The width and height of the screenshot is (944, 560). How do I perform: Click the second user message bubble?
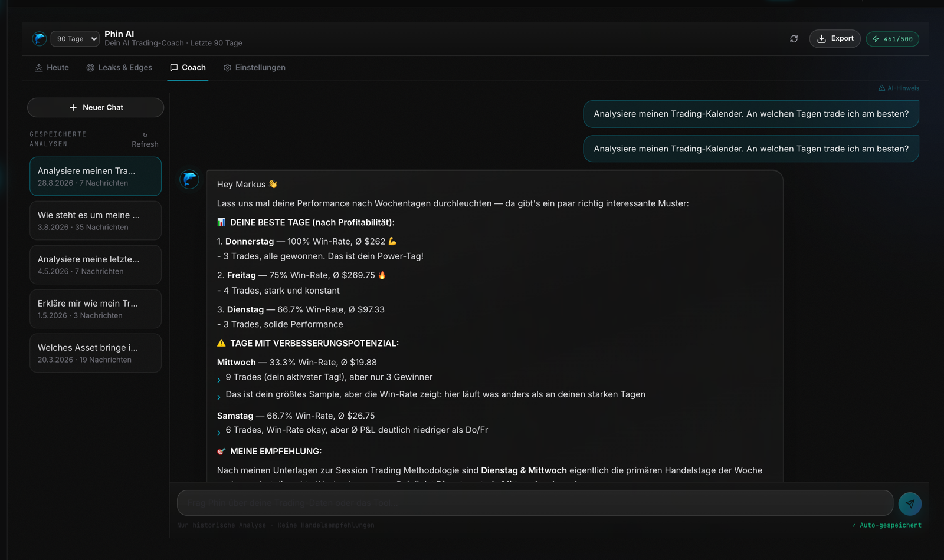click(x=751, y=149)
